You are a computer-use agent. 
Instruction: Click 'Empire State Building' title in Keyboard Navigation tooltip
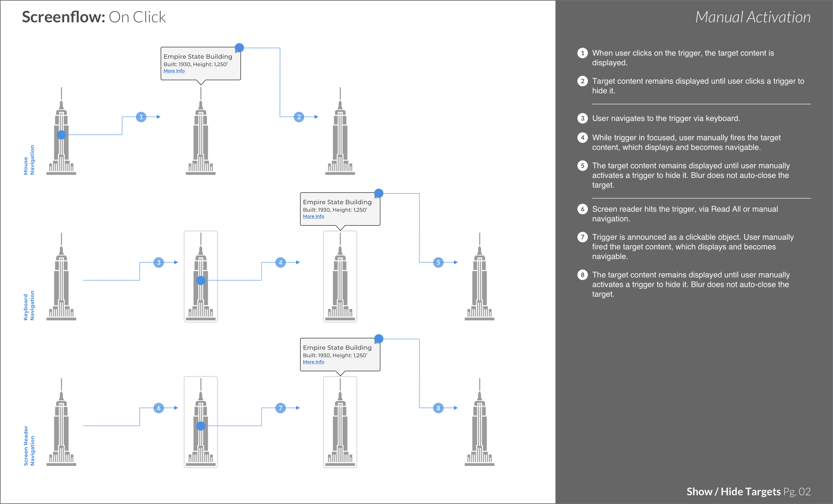[337, 202]
